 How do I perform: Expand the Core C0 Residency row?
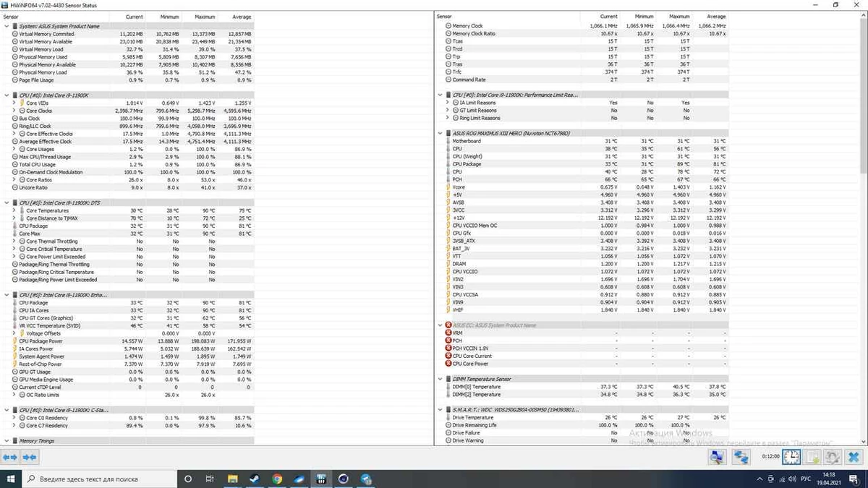pyautogui.click(x=14, y=418)
